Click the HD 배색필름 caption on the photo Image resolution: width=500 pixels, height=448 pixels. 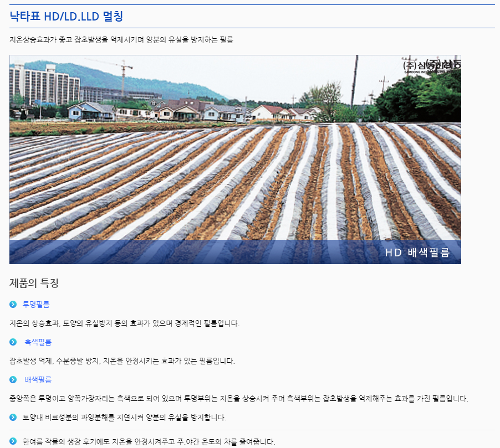click(x=417, y=253)
